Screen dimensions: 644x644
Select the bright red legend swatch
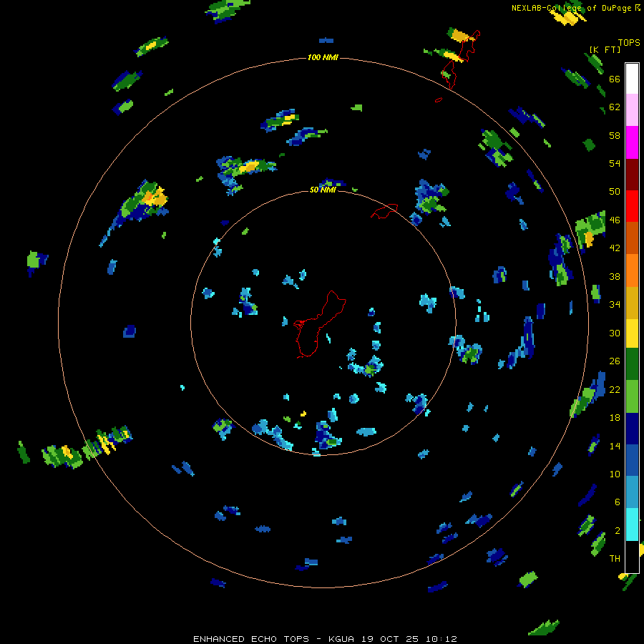(632, 206)
